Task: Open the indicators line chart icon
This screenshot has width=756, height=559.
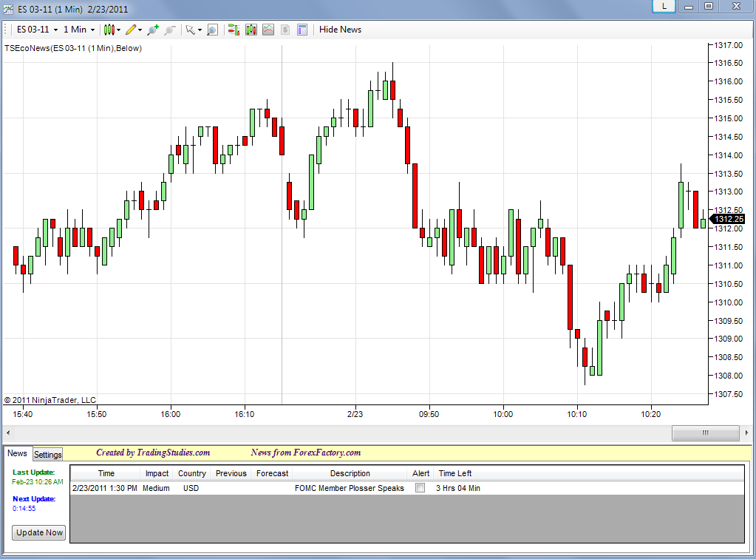Action: tap(268, 30)
